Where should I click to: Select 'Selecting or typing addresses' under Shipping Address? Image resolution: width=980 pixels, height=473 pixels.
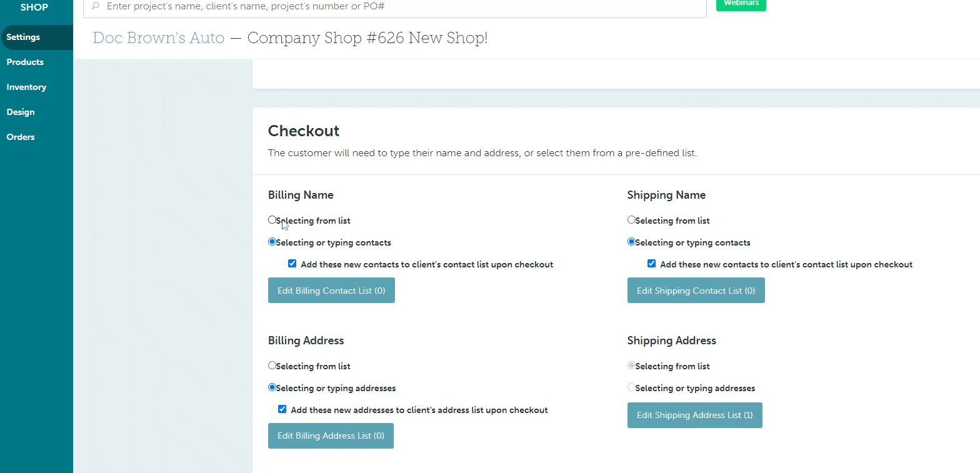pyautogui.click(x=631, y=387)
